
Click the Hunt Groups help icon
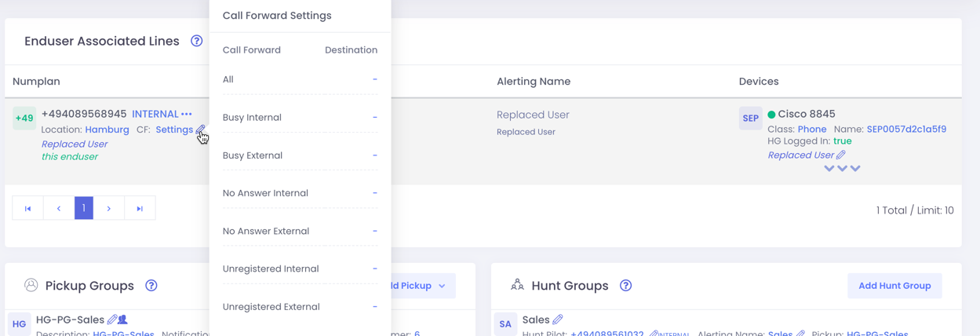point(625,286)
